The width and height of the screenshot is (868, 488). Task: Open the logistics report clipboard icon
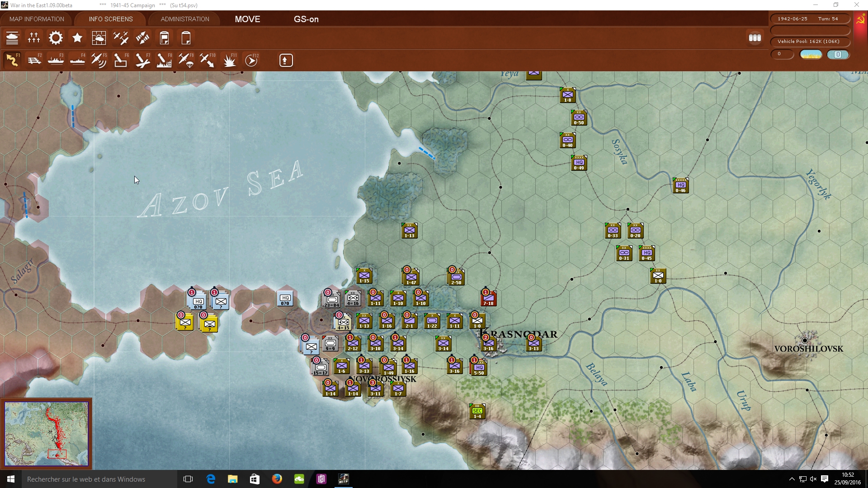point(164,38)
